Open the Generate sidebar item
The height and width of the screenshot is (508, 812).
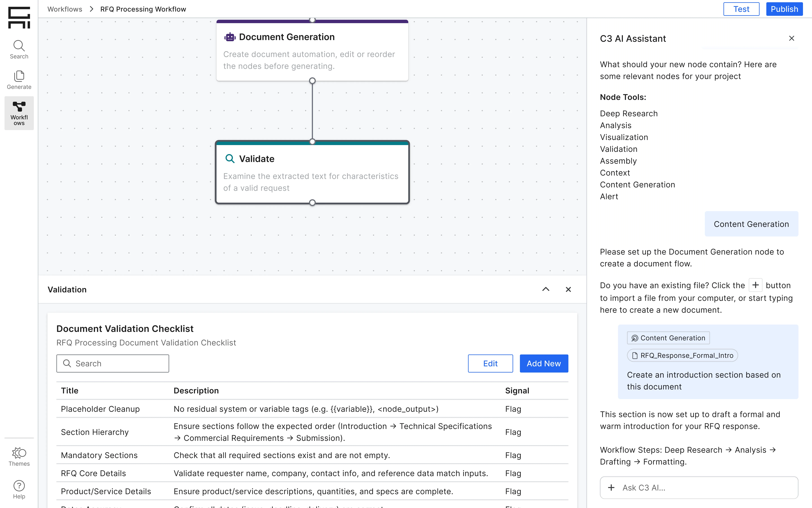tap(19, 80)
